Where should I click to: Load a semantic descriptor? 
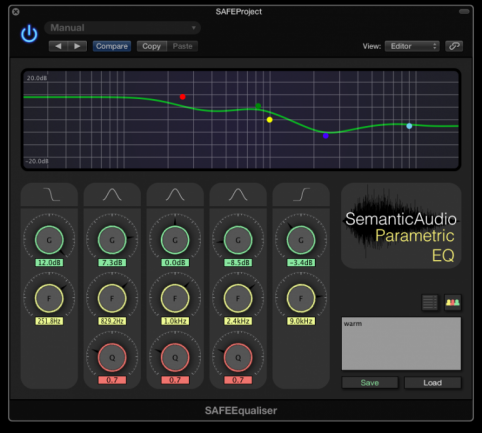click(433, 383)
